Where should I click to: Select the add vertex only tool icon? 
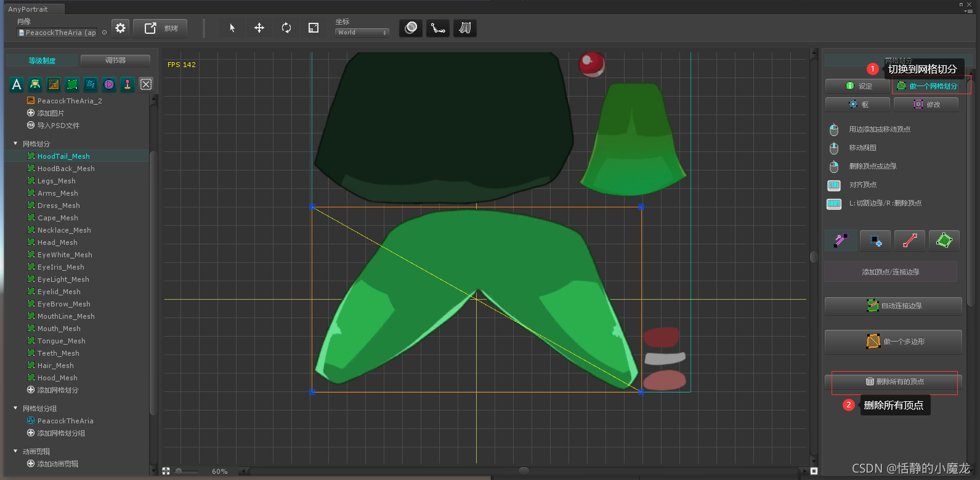875,241
